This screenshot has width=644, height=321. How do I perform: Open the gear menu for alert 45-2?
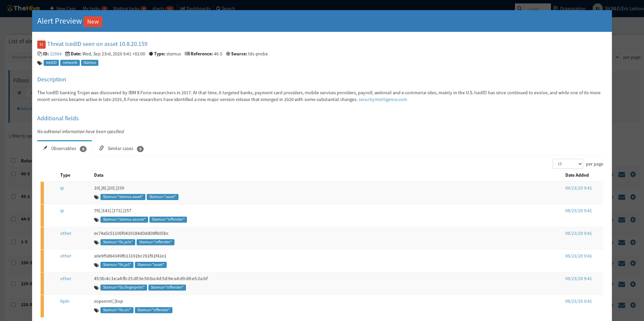coord(633,197)
